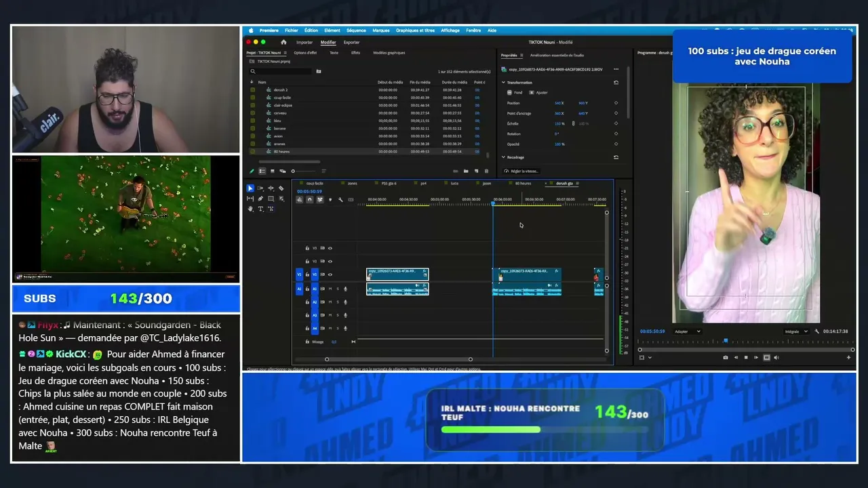
Task: Select the Type text tool
Action: point(260,209)
